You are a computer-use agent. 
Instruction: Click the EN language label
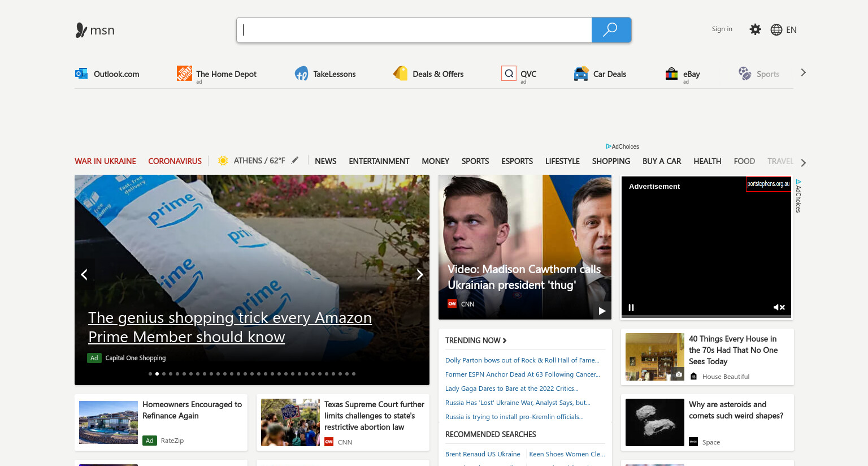(x=791, y=30)
